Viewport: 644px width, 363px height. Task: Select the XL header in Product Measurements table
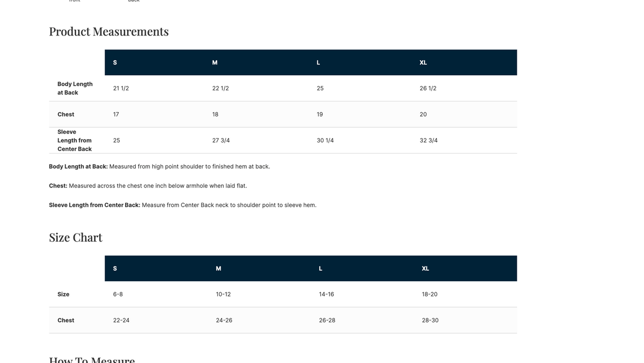tap(423, 62)
